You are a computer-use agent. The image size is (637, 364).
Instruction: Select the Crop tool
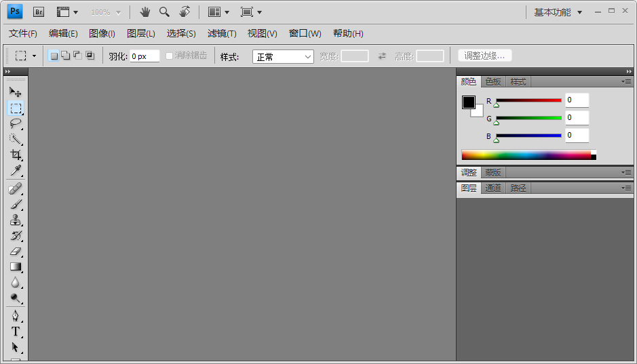[x=16, y=155]
